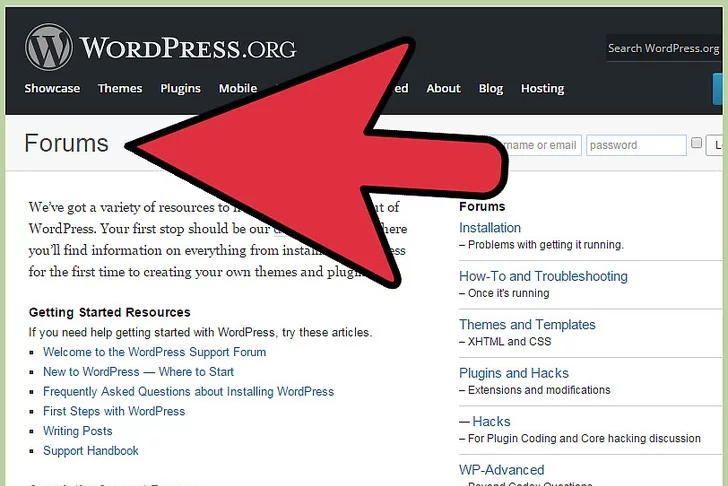This screenshot has width=728, height=486.
Task: Open the About page from navigation
Action: (x=443, y=88)
